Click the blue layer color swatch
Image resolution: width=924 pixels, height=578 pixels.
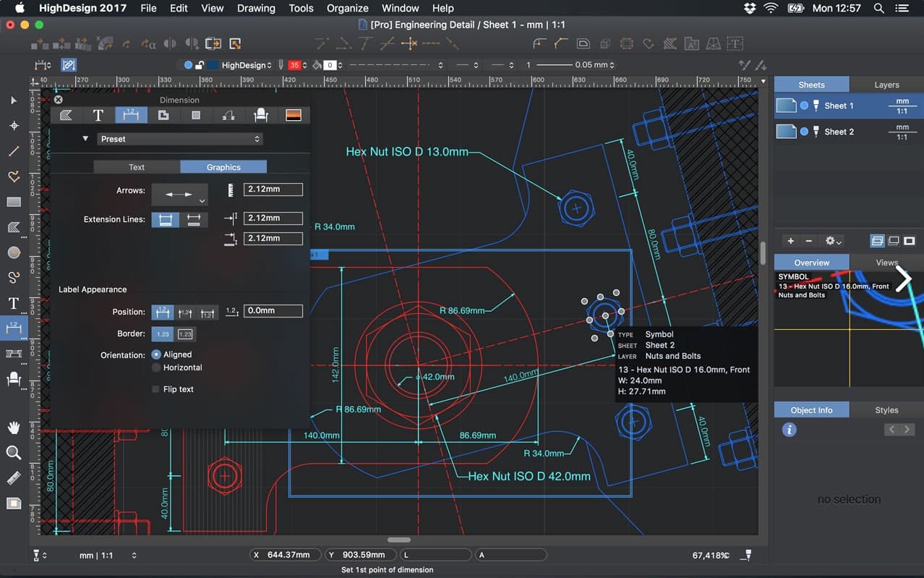pyautogui.click(x=212, y=65)
